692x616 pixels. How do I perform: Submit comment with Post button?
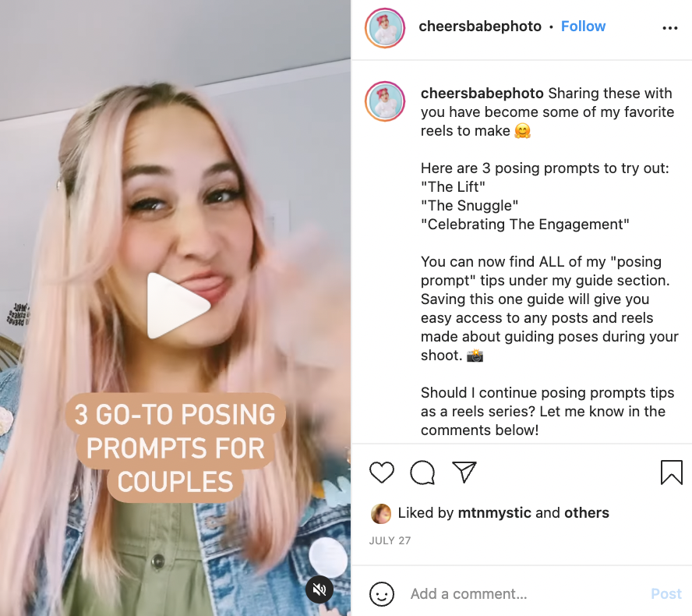(666, 594)
